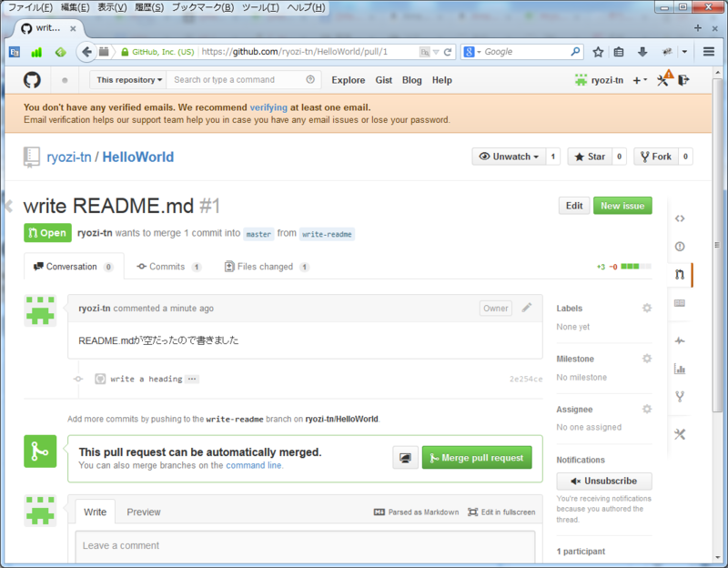
Task: Open the Pulse activity icon in sidebar
Action: [680, 341]
